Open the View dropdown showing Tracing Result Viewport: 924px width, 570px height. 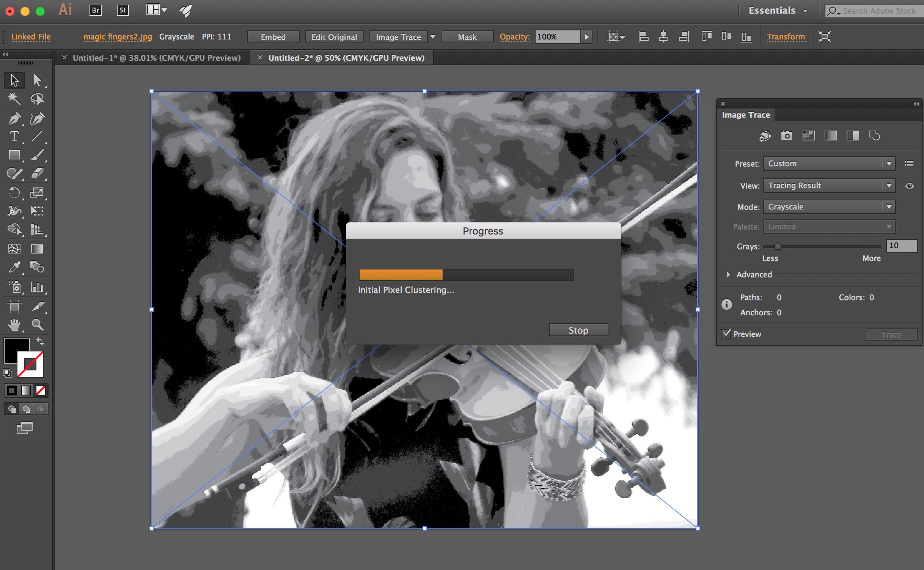(x=830, y=186)
